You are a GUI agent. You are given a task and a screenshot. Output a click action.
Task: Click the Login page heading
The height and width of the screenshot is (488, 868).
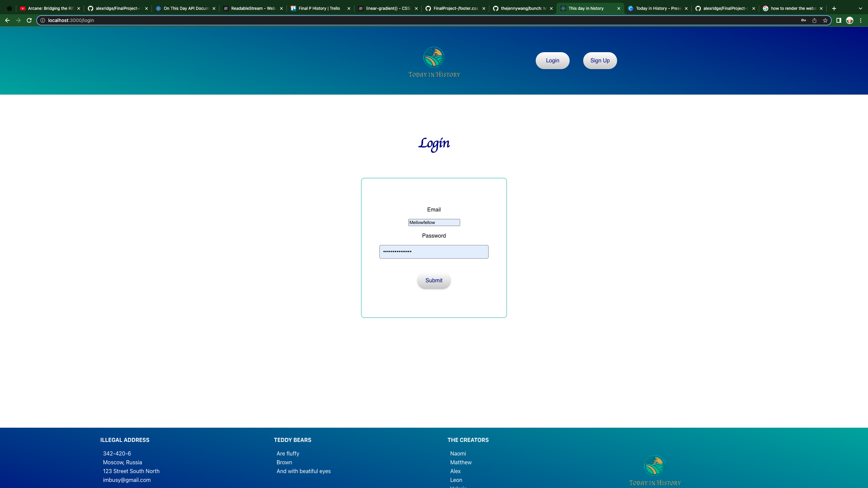pyautogui.click(x=434, y=144)
